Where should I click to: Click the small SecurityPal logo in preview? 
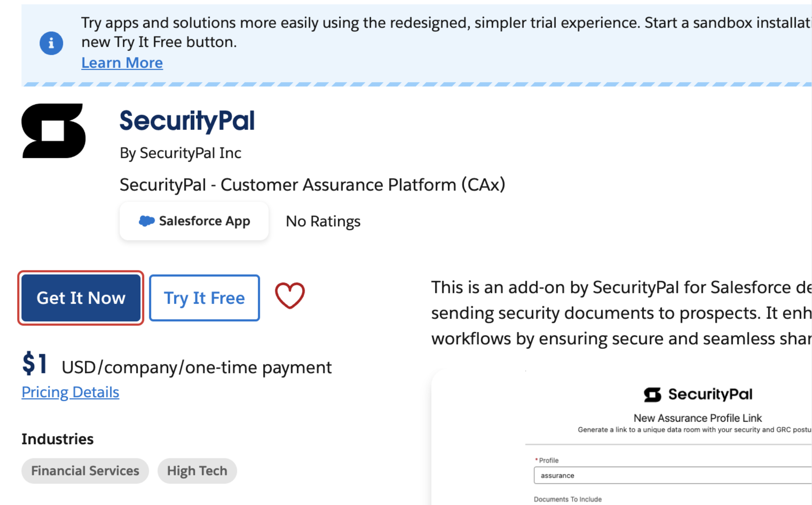pyautogui.click(x=653, y=394)
